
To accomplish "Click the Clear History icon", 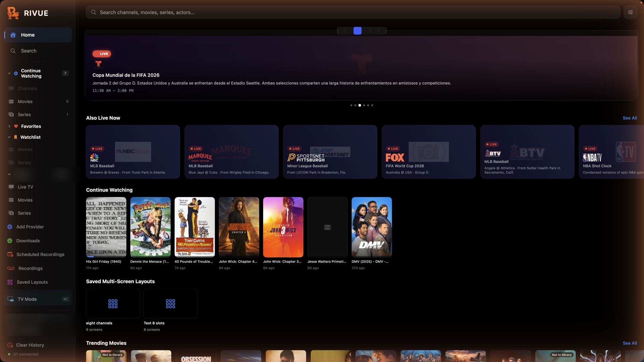I will 10,345.
